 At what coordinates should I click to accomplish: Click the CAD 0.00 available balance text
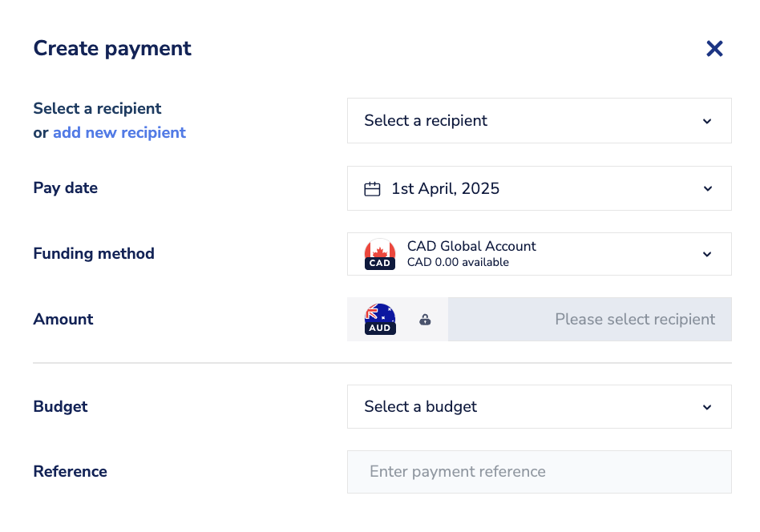coord(458,263)
